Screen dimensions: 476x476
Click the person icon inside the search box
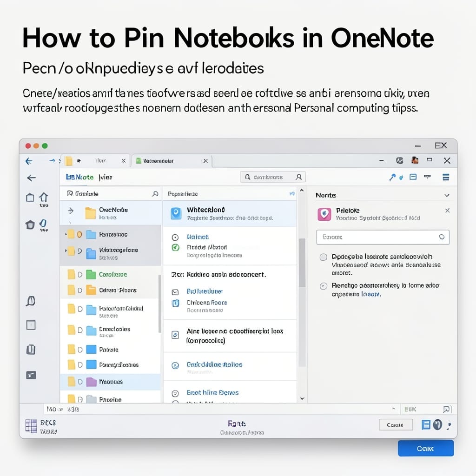coord(299,177)
